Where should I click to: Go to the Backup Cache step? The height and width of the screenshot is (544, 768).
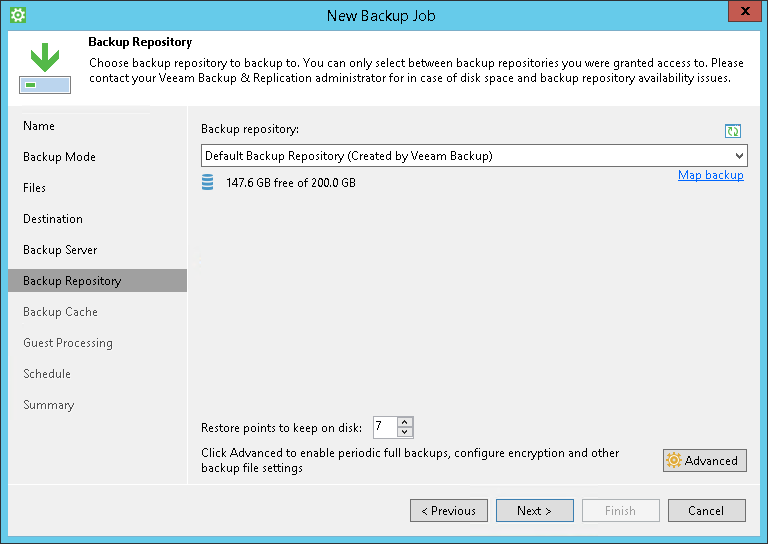[x=60, y=312]
